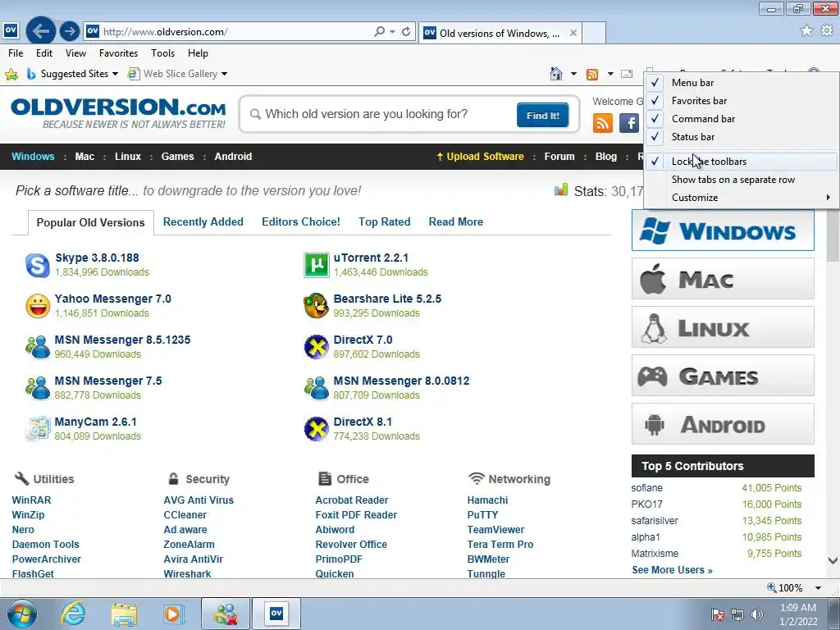The width and height of the screenshot is (840, 630).
Task: Click the DirectX 8.1 icon
Action: click(x=317, y=429)
